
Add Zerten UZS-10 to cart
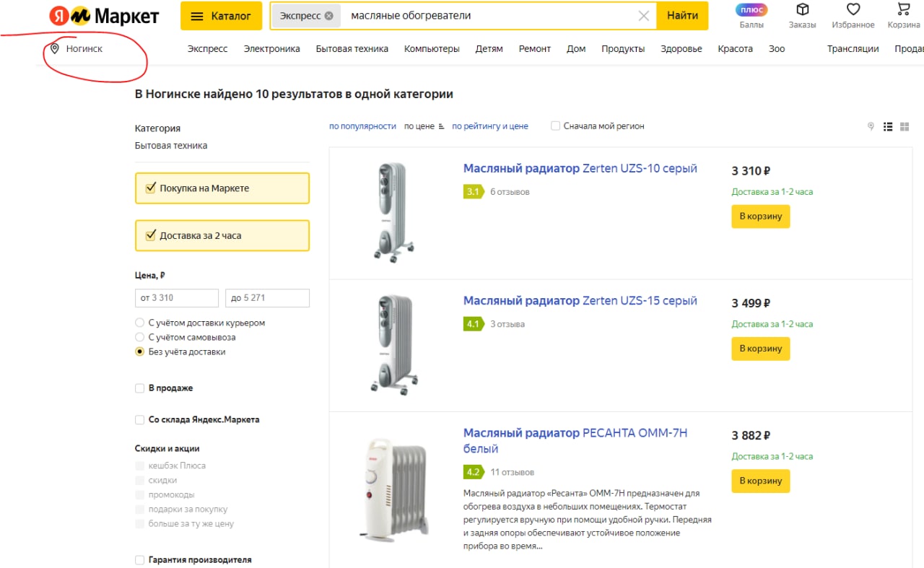click(761, 217)
